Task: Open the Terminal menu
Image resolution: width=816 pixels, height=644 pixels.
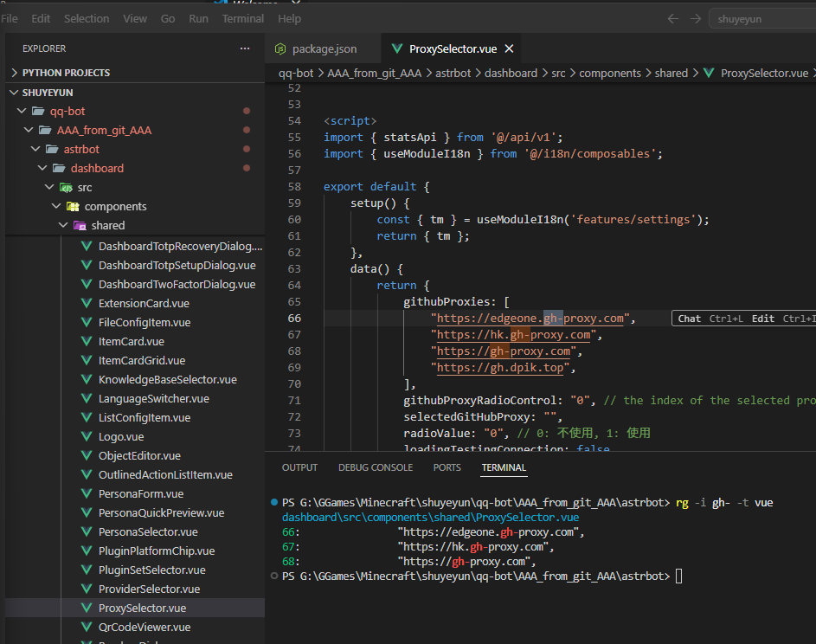Action: [242, 19]
